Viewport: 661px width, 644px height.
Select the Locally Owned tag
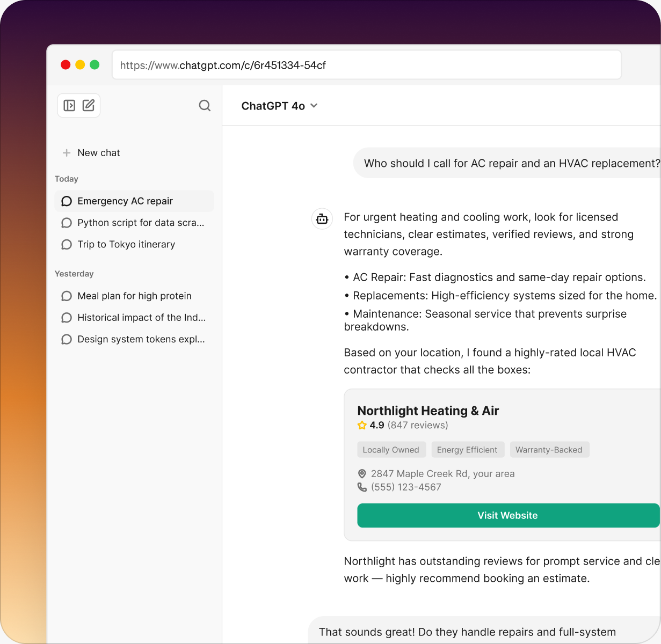tap(391, 450)
